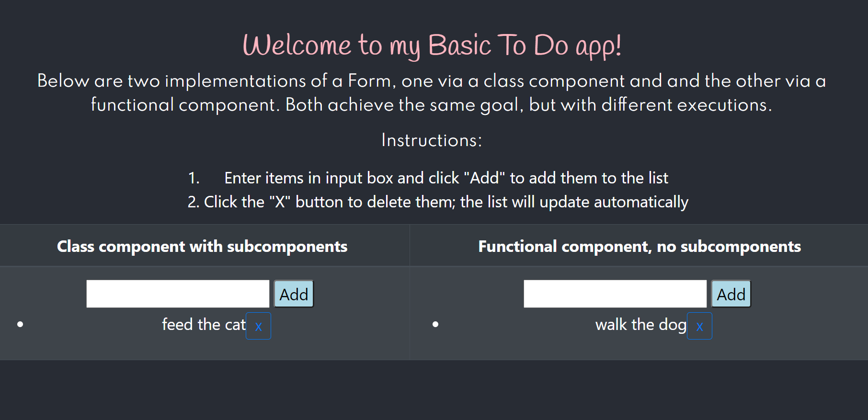The width and height of the screenshot is (868, 420).
Task: Click the bullet point next to "feed the cat"
Action: [x=20, y=324]
